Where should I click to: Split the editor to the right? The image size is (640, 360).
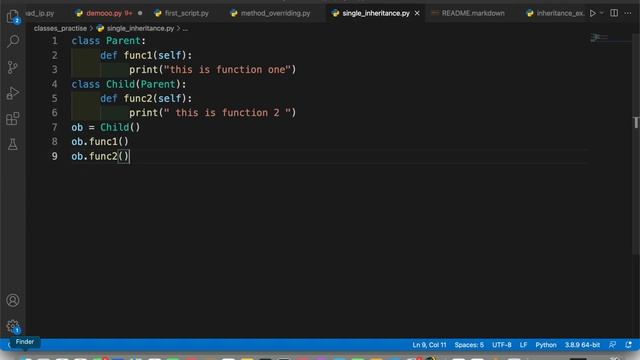coord(614,13)
